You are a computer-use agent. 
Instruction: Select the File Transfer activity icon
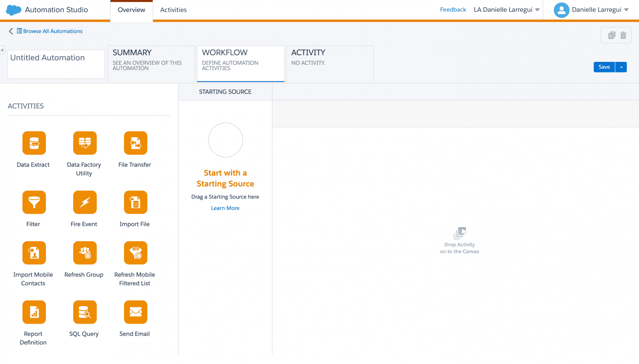pyautogui.click(x=136, y=143)
